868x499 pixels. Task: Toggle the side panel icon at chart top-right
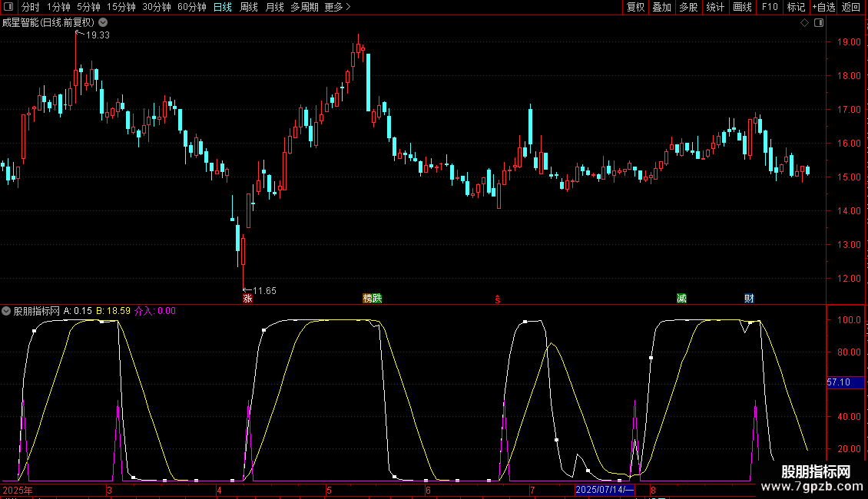[x=818, y=23]
